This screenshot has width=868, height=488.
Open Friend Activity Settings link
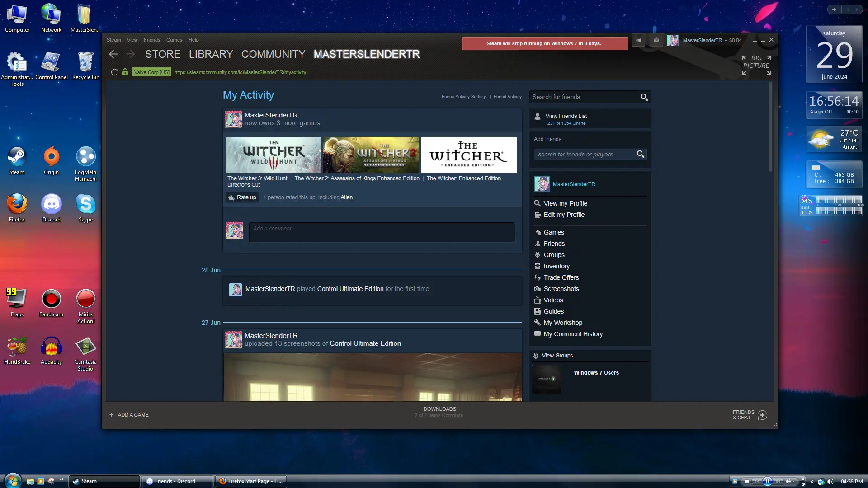(464, 97)
